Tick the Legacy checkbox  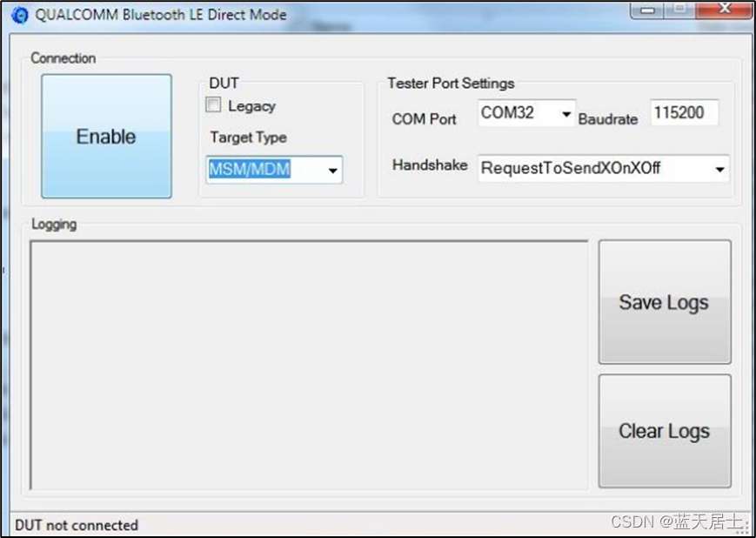coord(213,104)
